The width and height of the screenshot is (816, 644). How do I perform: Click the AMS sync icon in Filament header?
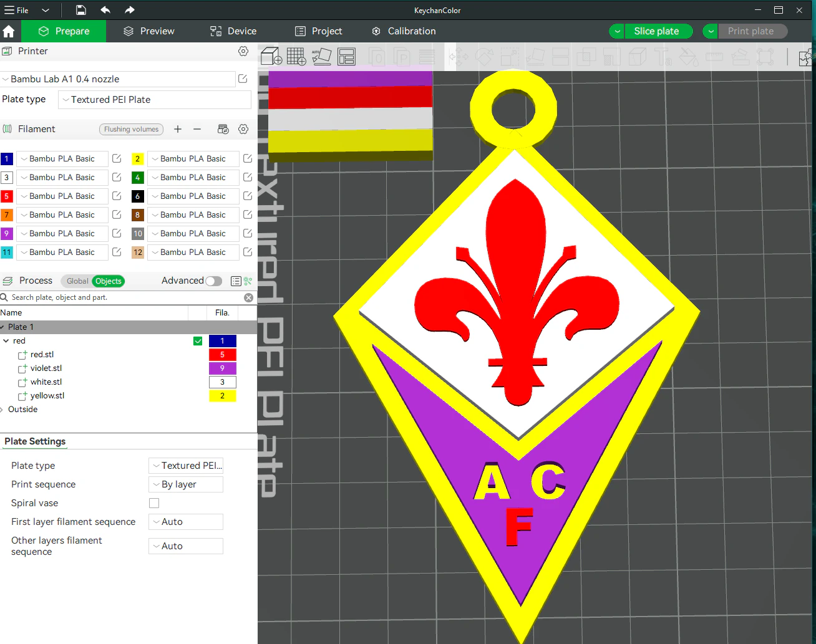click(223, 129)
